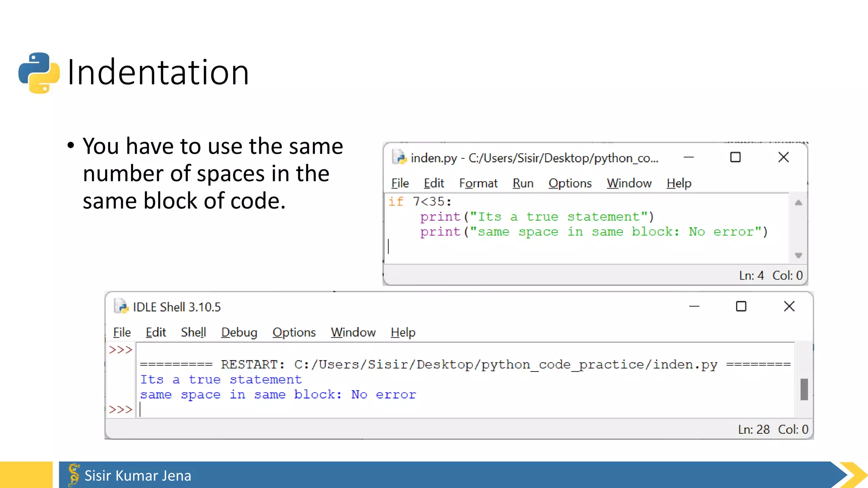Screen dimensions: 868x488
Task: Click the RESTART line in shell output
Action: (465, 364)
